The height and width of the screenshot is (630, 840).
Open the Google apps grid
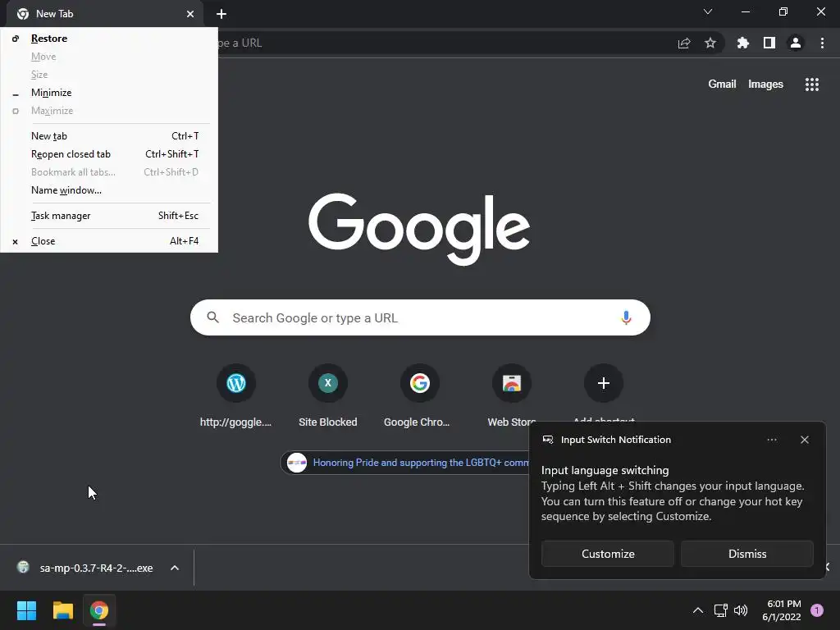click(x=811, y=84)
